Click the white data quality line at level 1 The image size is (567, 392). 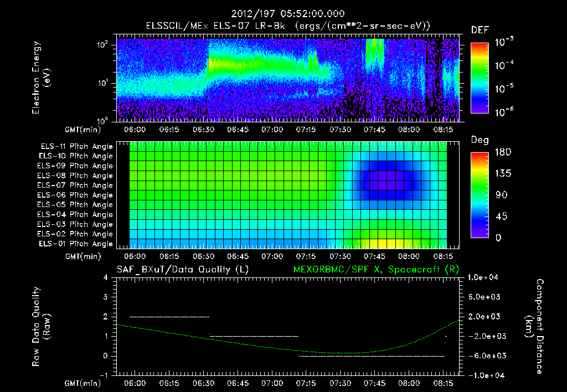tap(254, 336)
